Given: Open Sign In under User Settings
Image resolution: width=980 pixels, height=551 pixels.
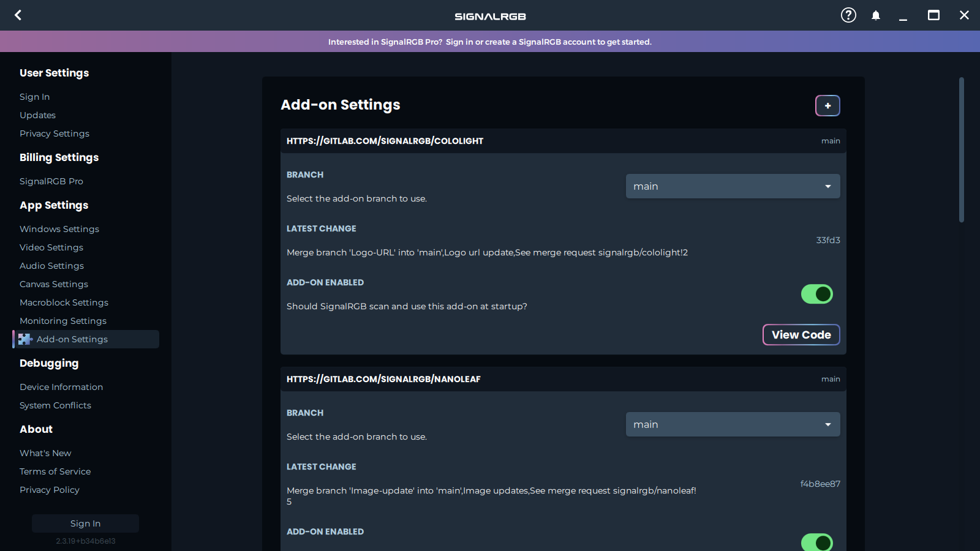Looking at the screenshot, I should (x=35, y=97).
